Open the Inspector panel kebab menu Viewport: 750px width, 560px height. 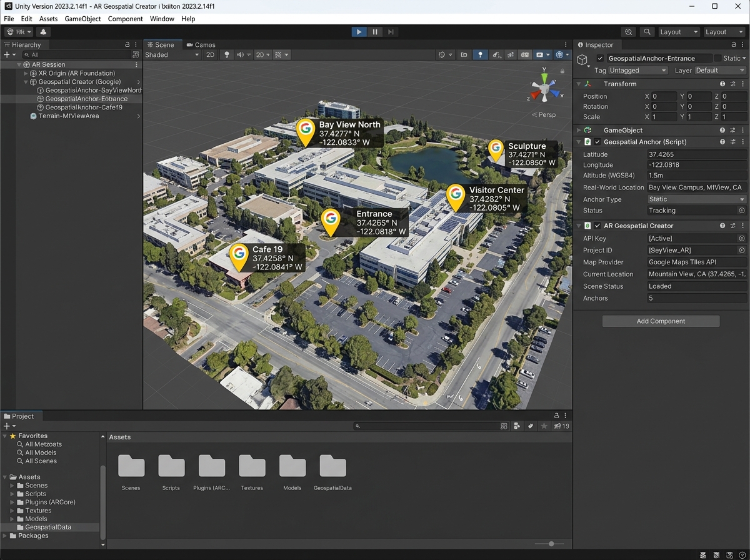[742, 45]
